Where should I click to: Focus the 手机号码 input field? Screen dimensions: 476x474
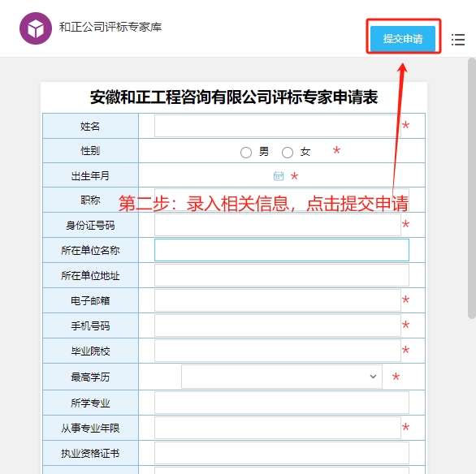(278, 325)
